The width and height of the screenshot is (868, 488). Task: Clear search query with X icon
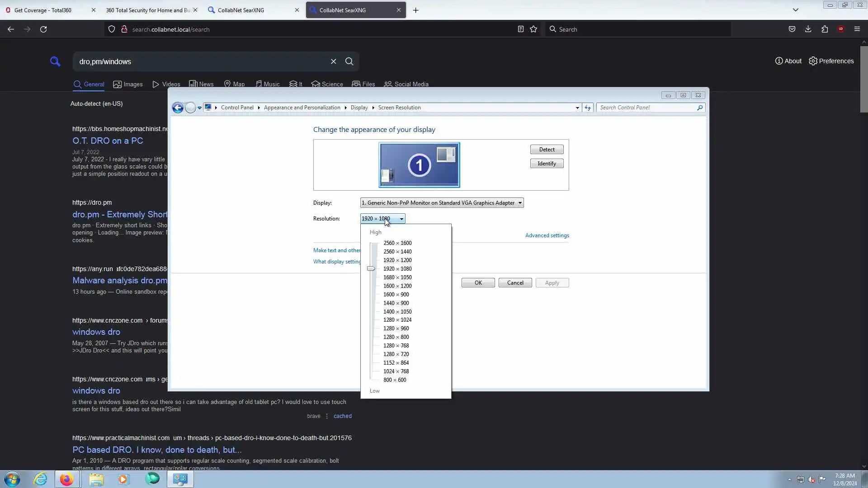pos(333,61)
